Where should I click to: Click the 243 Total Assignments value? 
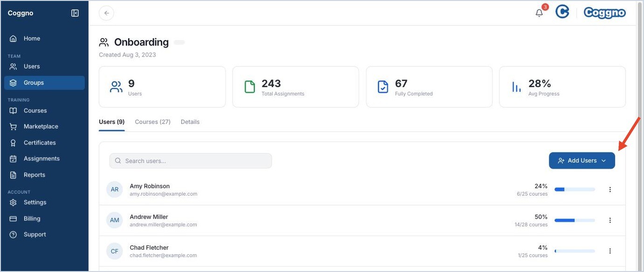tap(271, 83)
